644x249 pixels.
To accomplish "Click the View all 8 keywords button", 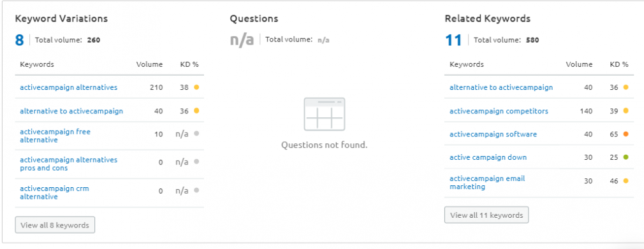I will pyautogui.click(x=55, y=225).
